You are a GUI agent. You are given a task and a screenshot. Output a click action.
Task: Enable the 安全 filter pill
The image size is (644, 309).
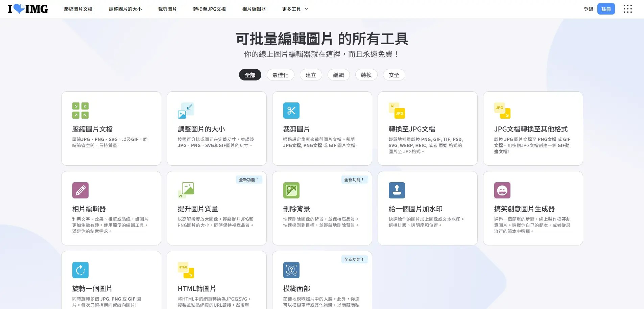click(393, 75)
